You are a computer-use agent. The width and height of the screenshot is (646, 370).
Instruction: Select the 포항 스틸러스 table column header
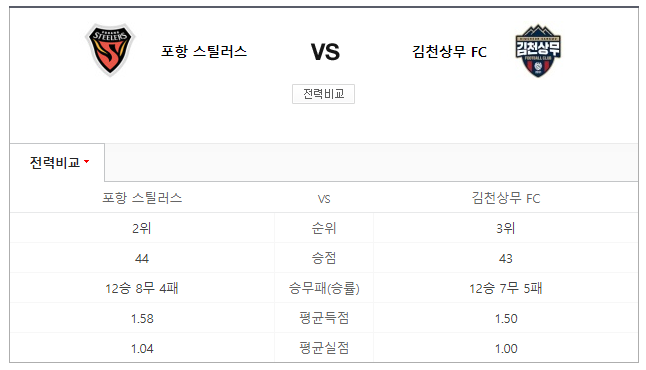pyautogui.click(x=142, y=198)
